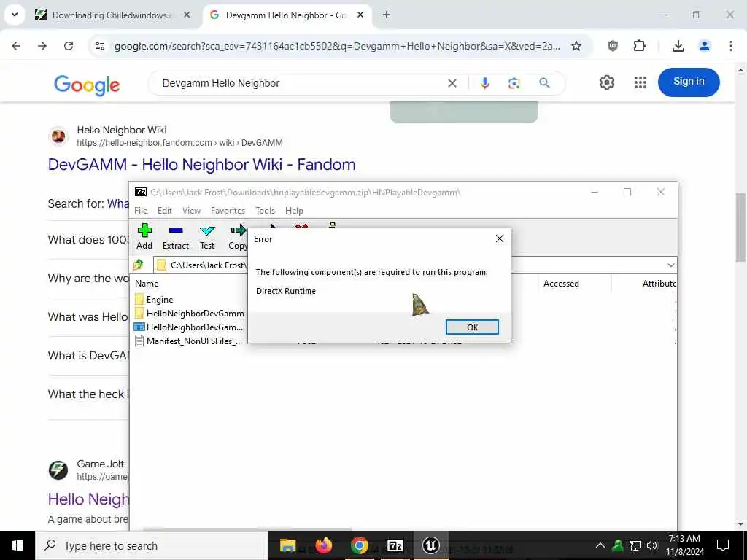Sort by the Accessed column header
The height and width of the screenshot is (560, 747).
point(561,284)
